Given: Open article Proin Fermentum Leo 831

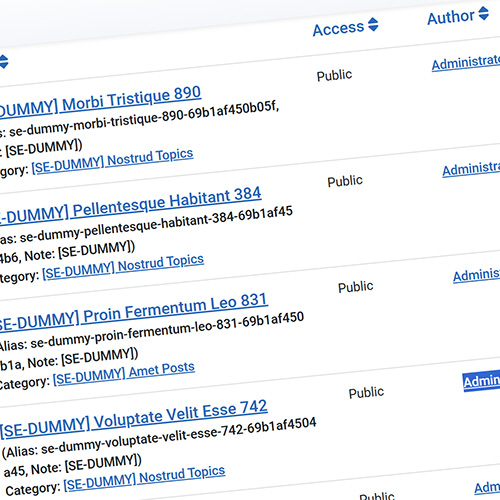Looking at the screenshot, I should pos(133,312).
